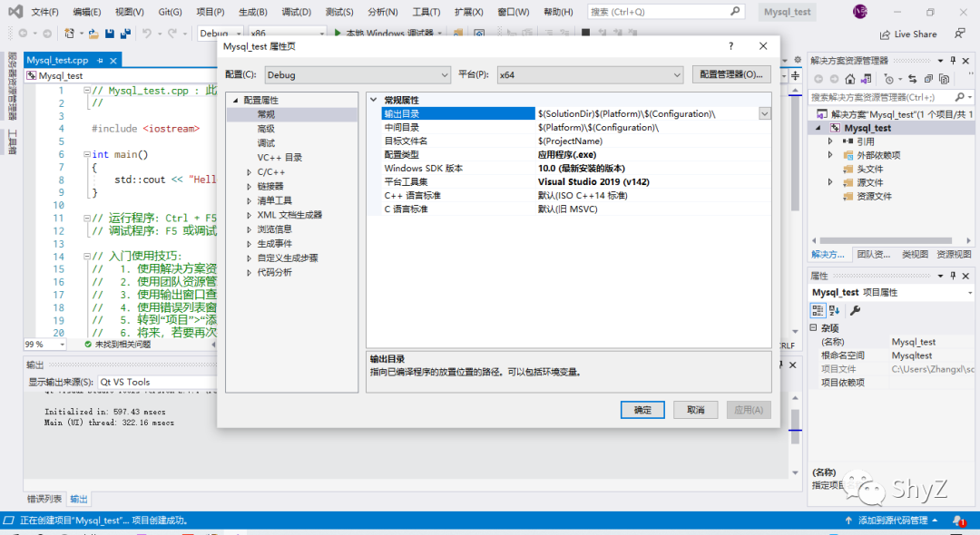Click the search magnifier in Solution Explorer
The image size is (980, 535).
tap(960, 97)
